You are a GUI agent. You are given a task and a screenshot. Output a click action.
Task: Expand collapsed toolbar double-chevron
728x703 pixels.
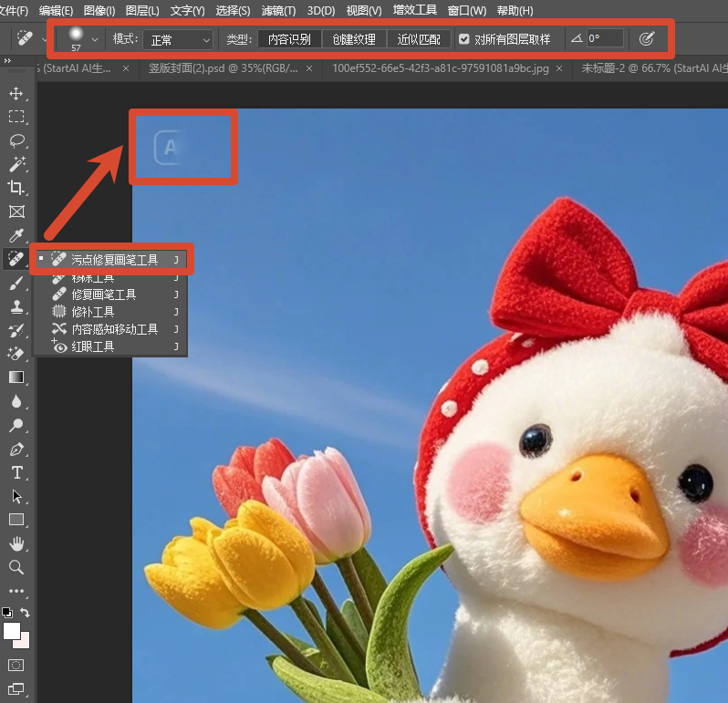click(7, 60)
